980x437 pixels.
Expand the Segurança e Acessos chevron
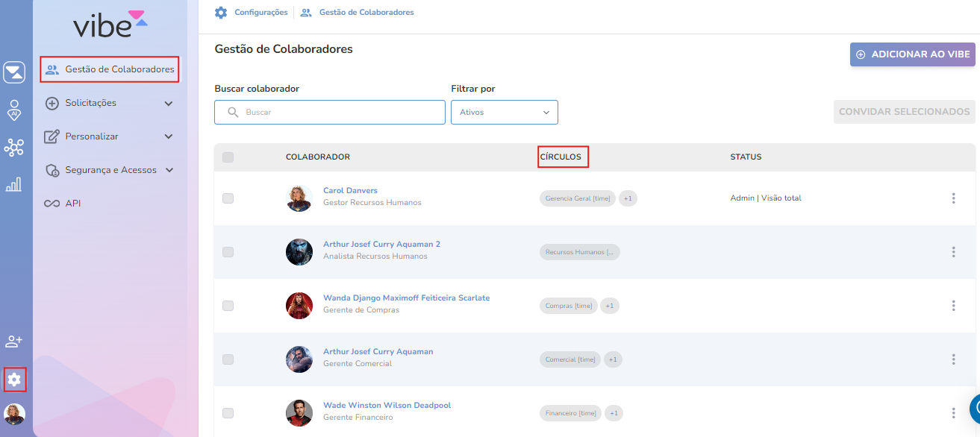click(169, 170)
